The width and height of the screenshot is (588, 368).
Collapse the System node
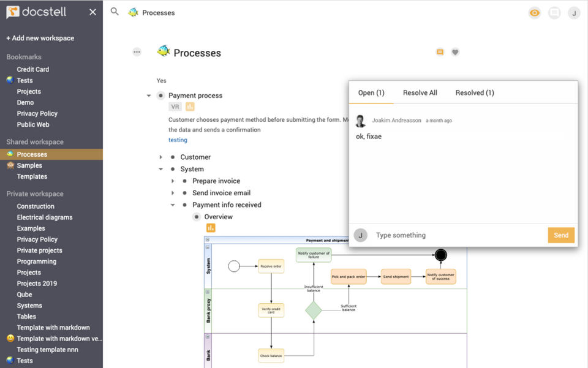pyautogui.click(x=161, y=169)
